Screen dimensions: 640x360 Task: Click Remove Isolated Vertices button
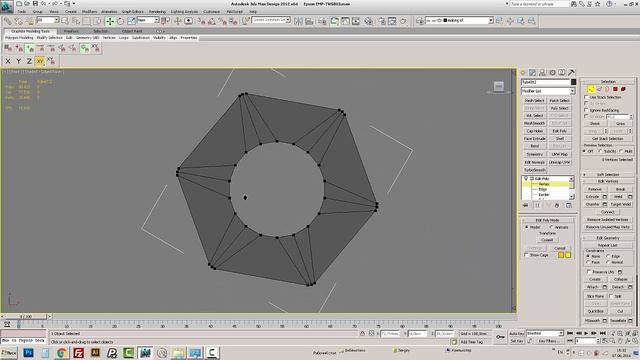[x=607, y=220]
